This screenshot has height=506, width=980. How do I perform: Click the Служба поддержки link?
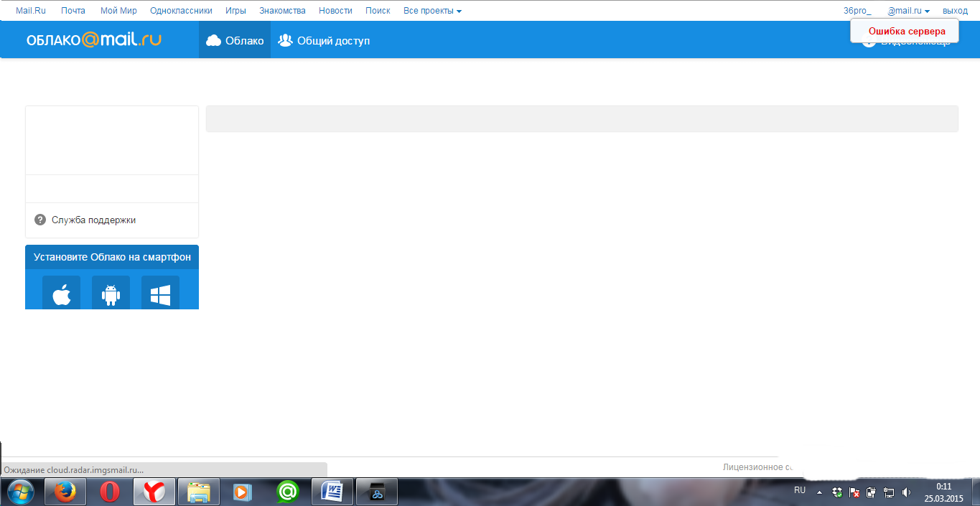tap(93, 220)
